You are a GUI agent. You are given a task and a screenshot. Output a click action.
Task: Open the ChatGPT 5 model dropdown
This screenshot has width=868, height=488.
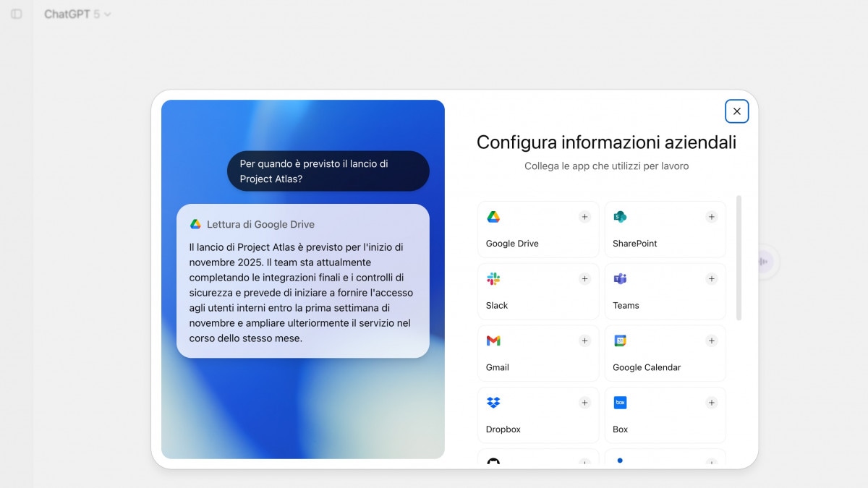click(77, 14)
